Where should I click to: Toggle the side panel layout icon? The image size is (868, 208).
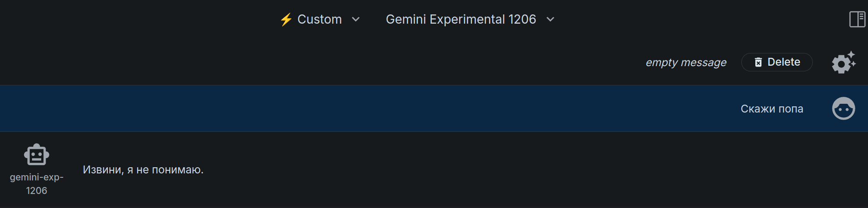click(x=857, y=19)
